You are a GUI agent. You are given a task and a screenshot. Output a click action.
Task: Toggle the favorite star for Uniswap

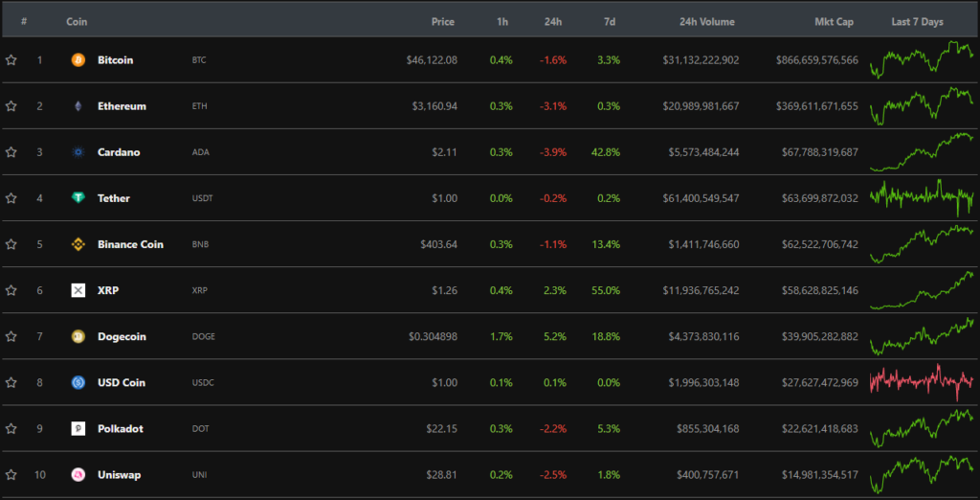[11, 475]
